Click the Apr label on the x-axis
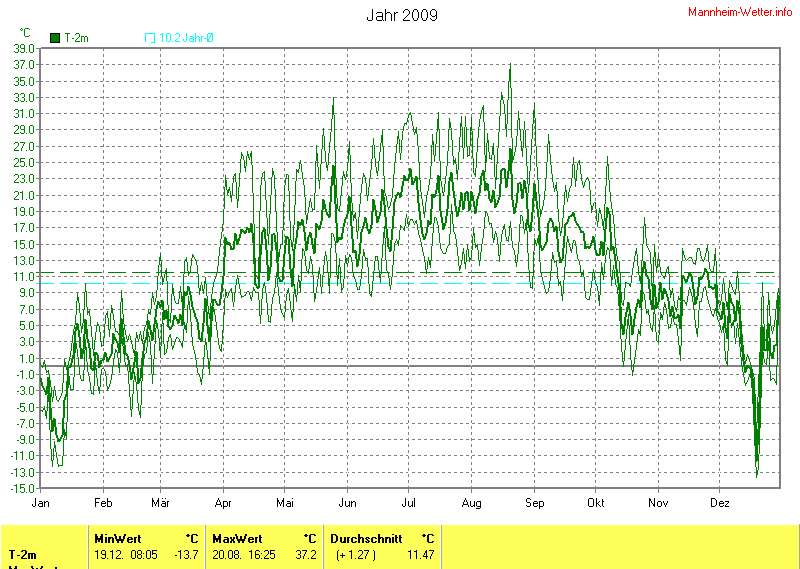 224,503
